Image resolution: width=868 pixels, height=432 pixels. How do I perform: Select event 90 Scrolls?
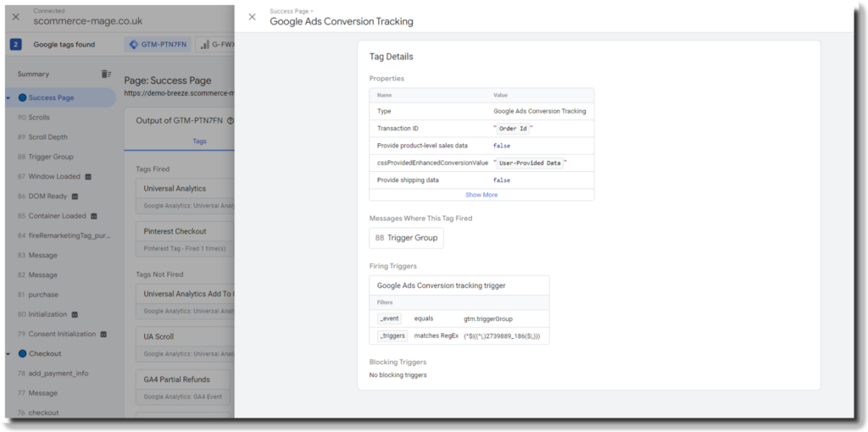pos(34,117)
